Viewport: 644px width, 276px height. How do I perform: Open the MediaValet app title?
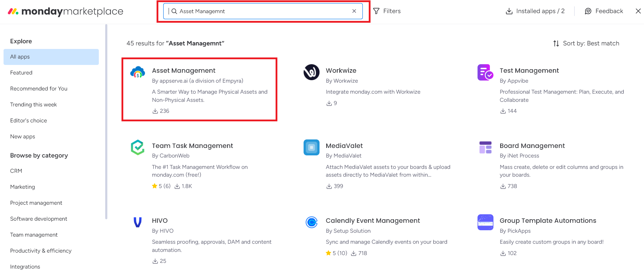coord(344,146)
